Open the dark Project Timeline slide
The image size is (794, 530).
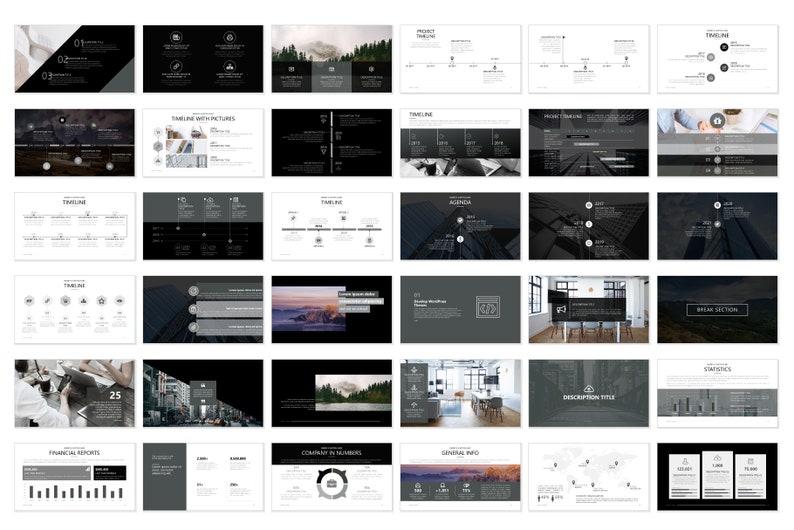pos(589,143)
